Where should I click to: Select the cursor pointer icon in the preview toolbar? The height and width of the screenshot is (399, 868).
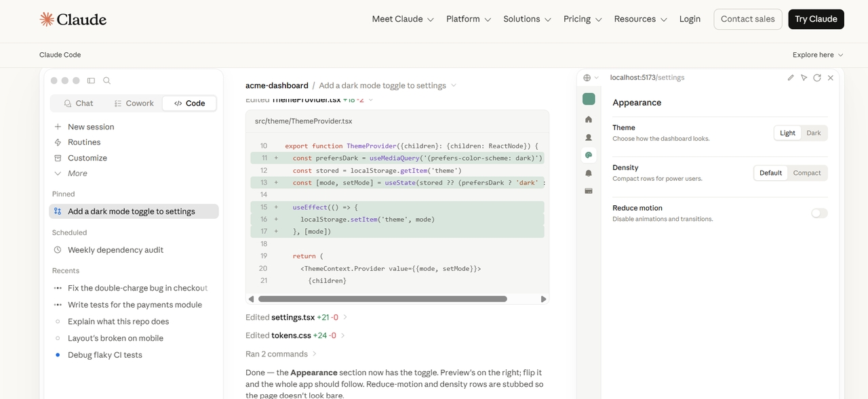[804, 78]
